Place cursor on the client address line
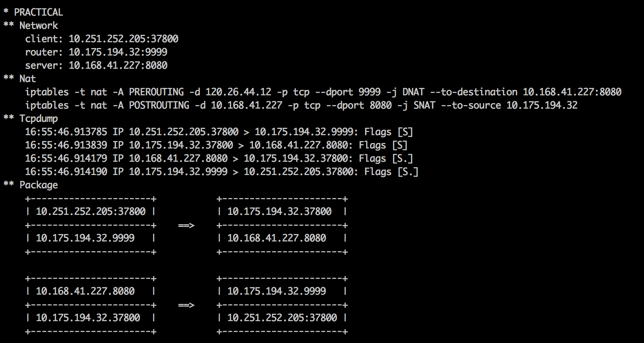Screen dimensions: 644x343 click(x=102, y=39)
